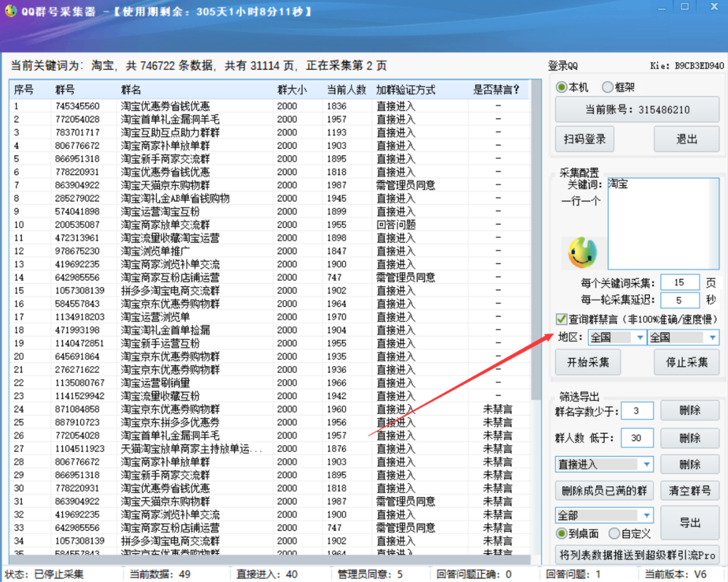Viewport: 728px width, 582px height.
Task: Click the 清空群号 button
Action: click(689, 491)
